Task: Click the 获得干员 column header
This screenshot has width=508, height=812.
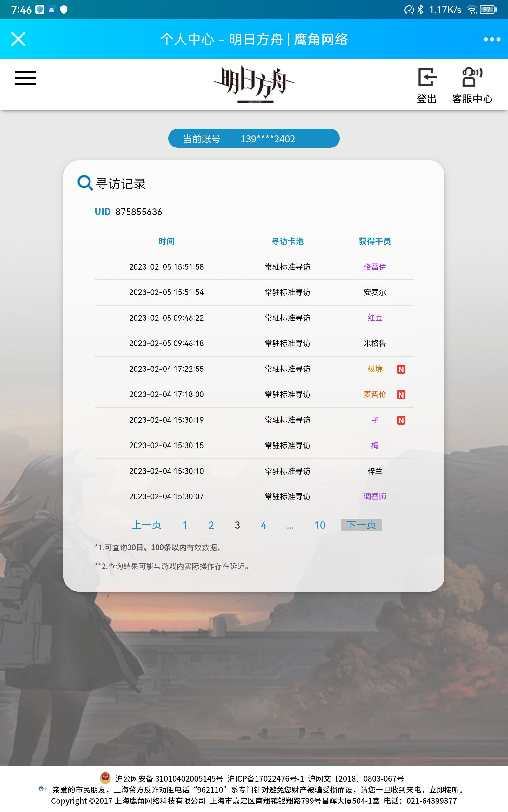Action: (375, 241)
